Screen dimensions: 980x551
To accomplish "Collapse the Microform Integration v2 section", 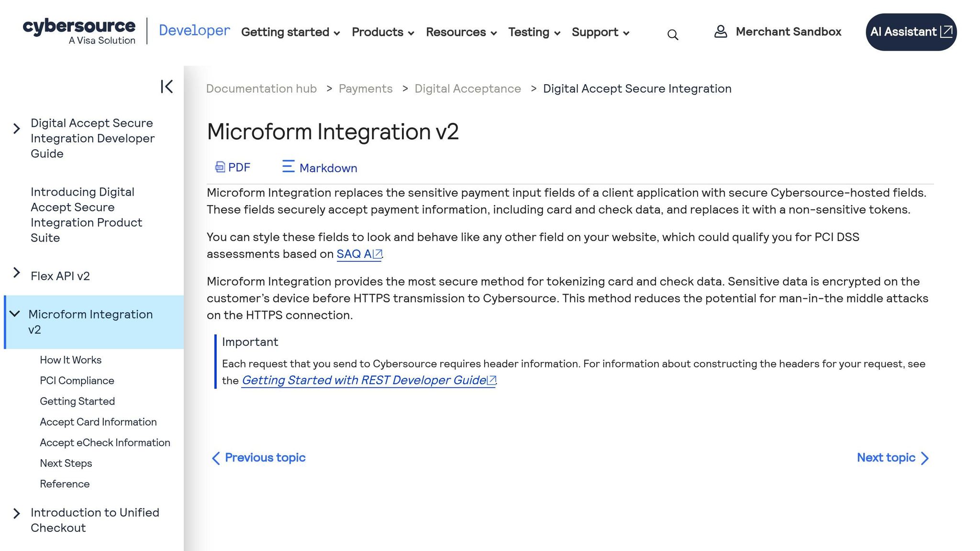I will coord(15,314).
